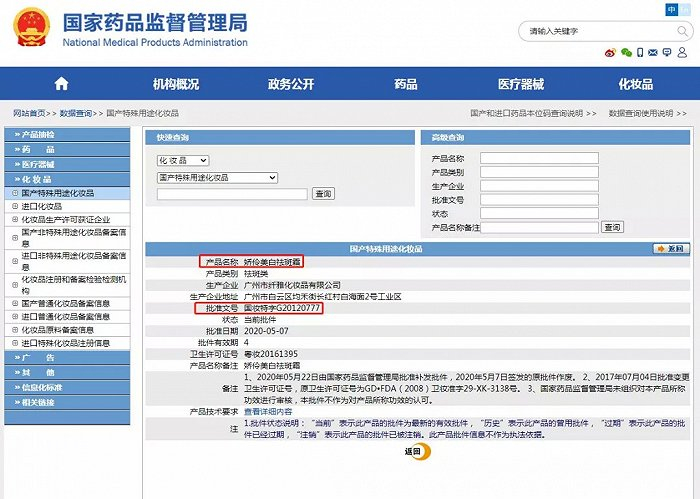Open the WeChat icon link
This screenshot has height=499, width=700.
(626, 53)
